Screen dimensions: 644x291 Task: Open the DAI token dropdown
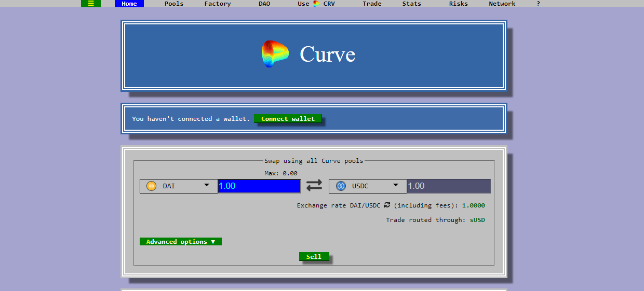[x=179, y=186]
